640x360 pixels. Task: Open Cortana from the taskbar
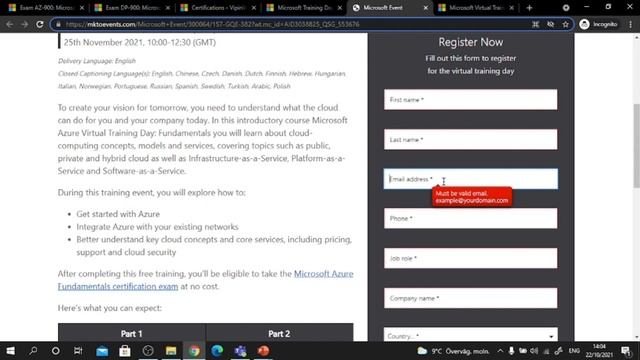[56, 351]
